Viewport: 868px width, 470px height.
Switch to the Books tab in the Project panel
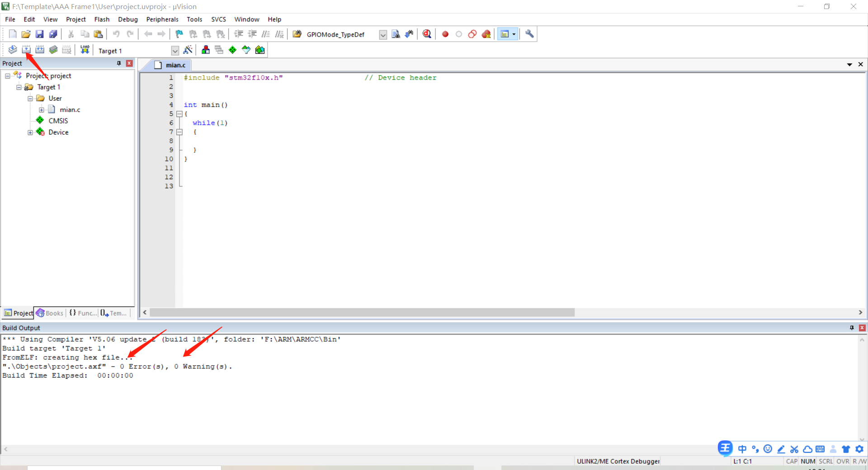pos(50,313)
